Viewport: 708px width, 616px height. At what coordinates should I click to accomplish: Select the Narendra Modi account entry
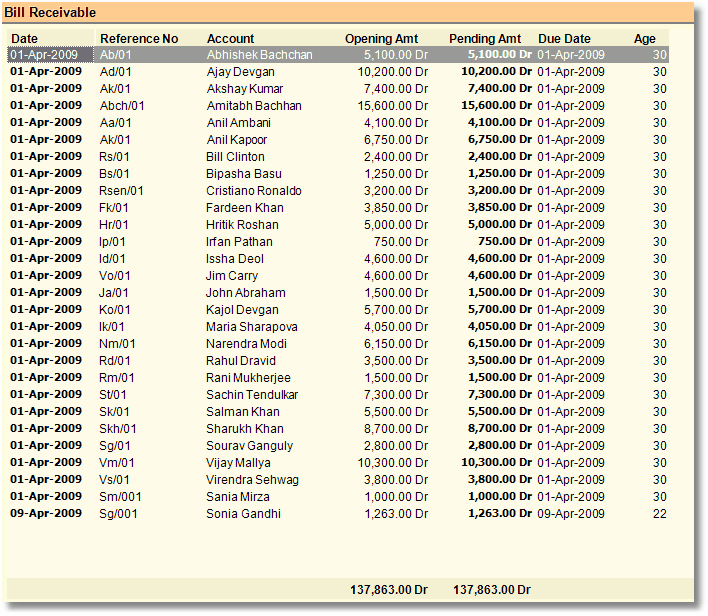pos(246,344)
